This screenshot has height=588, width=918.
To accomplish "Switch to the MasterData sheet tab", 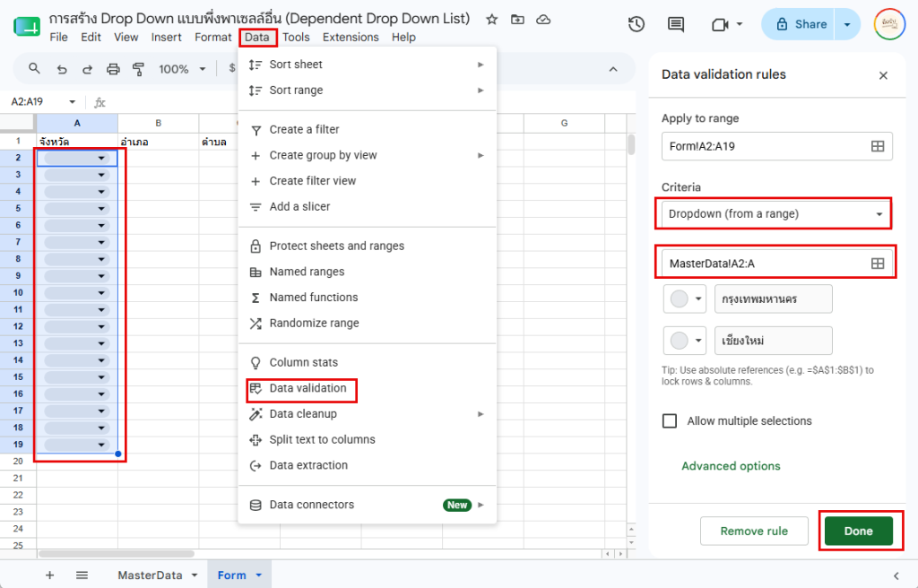I will [x=150, y=575].
